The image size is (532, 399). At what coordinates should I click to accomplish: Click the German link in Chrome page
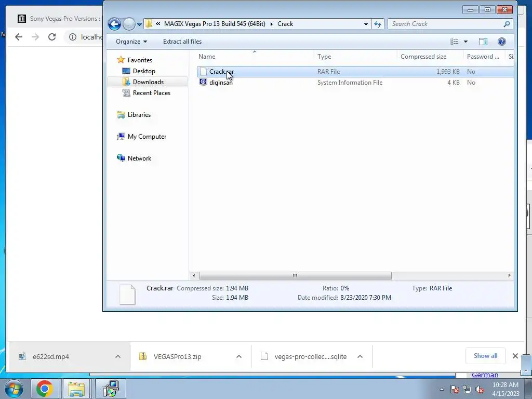coord(485,375)
